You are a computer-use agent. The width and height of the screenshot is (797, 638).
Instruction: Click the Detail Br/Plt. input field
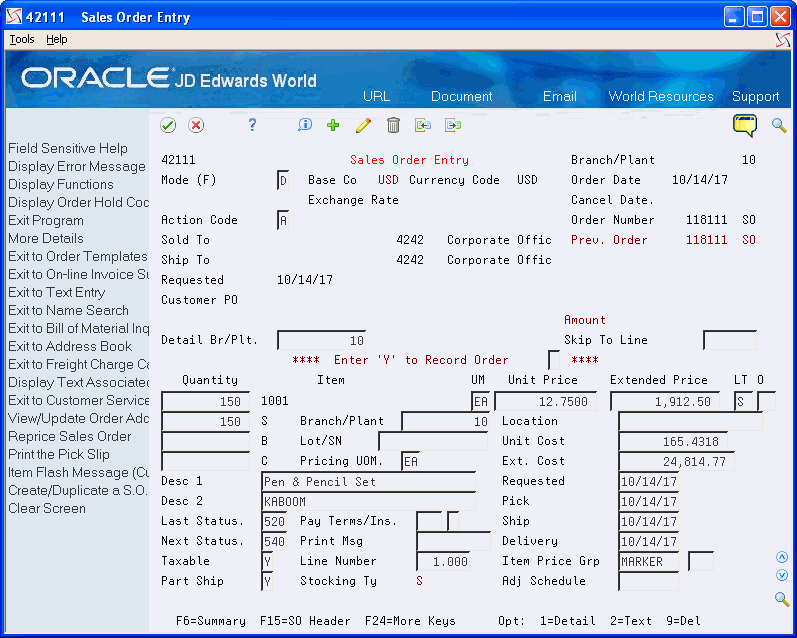(321, 341)
